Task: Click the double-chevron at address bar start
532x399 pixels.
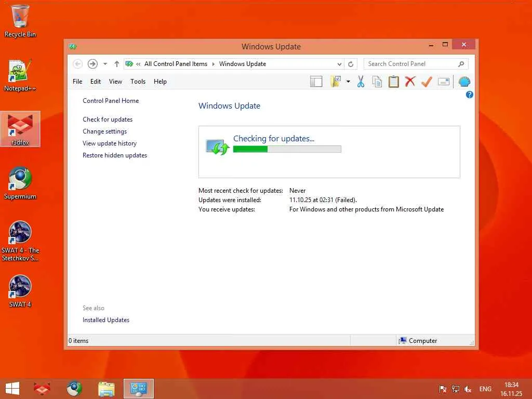Action: [x=138, y=64]
